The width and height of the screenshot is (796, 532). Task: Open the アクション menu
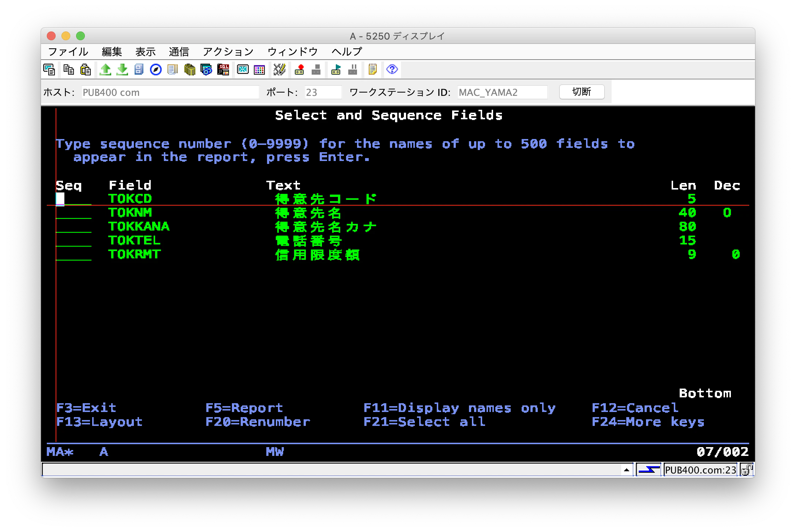pyautogui.click(x=228, y=52)
